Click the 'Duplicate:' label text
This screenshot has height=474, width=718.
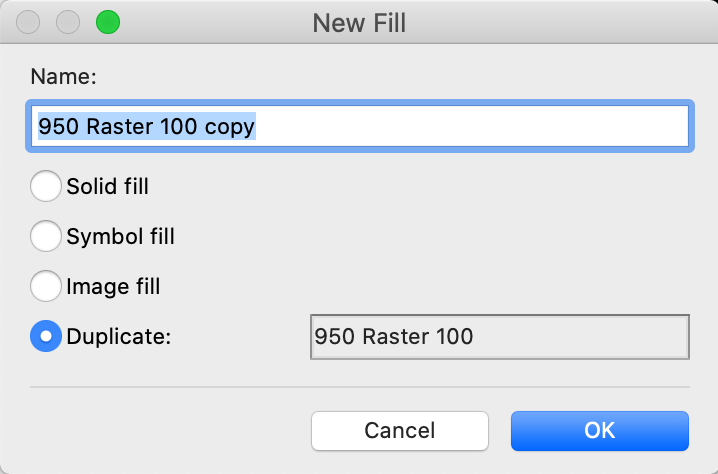pos(119,336)
